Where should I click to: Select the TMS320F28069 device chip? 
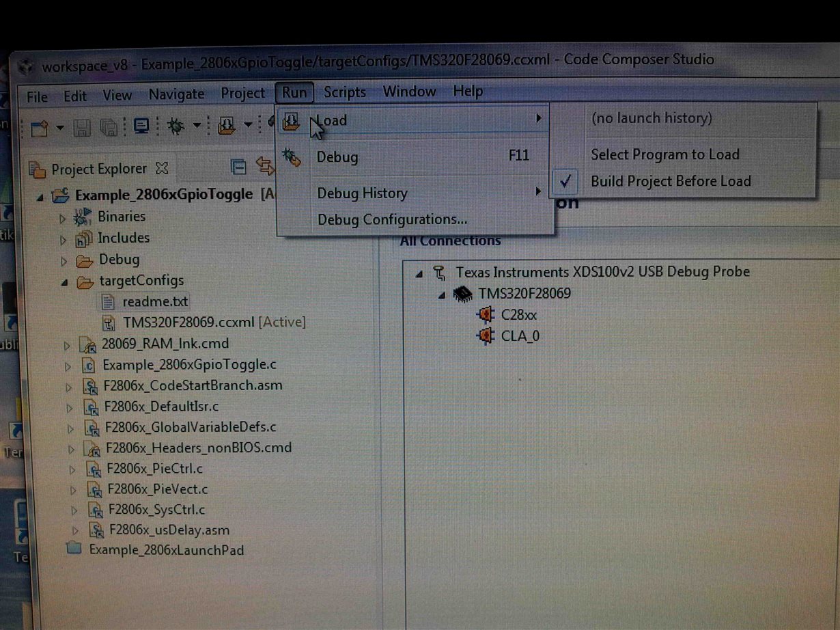(524, 294)
